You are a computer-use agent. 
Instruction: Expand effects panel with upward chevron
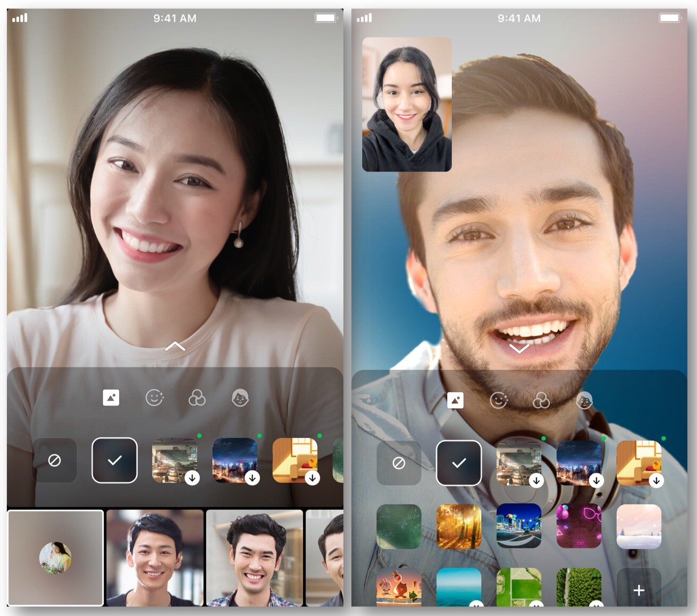tap(175, 347)
